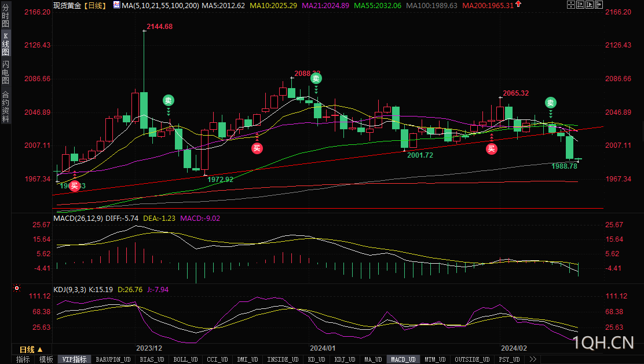
Task: Click the 2001.72 low price label
Action: coord(420,155)
